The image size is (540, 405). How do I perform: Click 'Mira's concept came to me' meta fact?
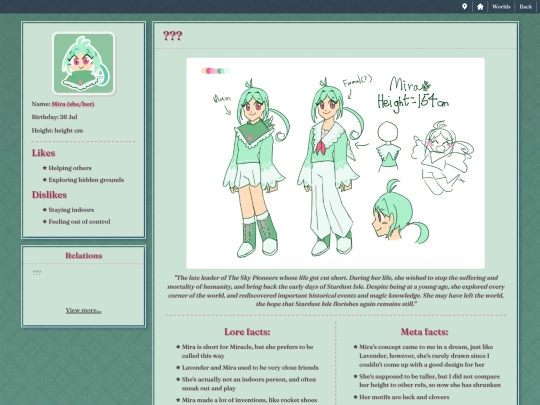426,355
